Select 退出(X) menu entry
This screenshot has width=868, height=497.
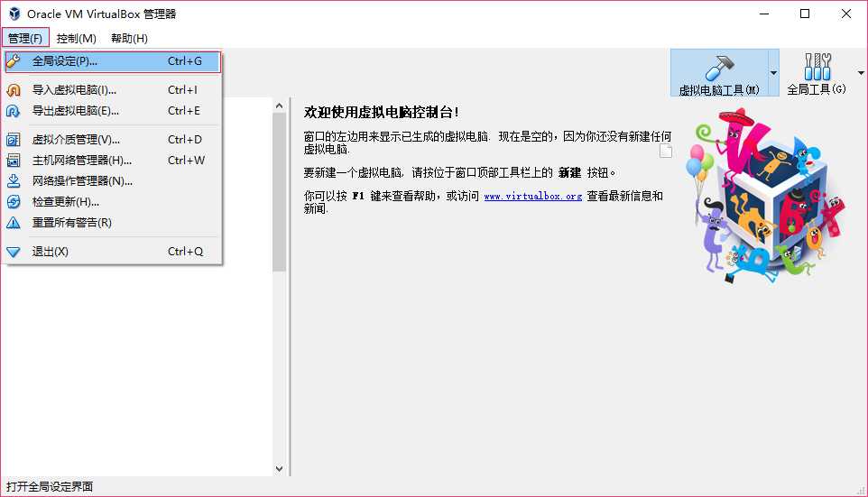coord(113,252)
